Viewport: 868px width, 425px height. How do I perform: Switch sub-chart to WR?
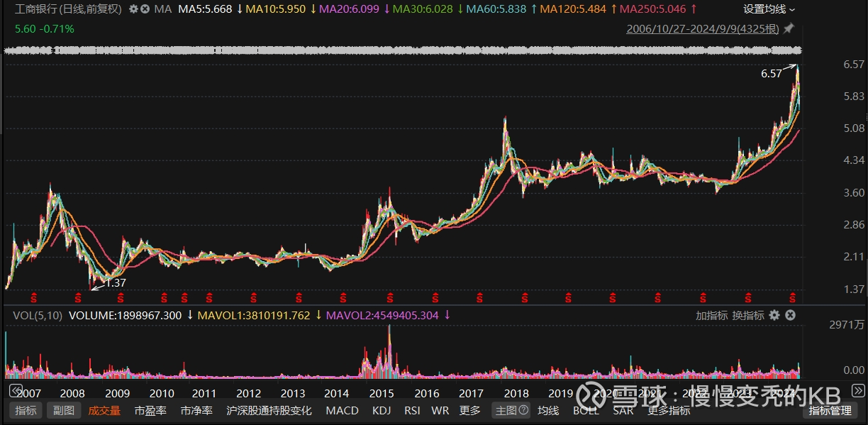pos(440,410)
